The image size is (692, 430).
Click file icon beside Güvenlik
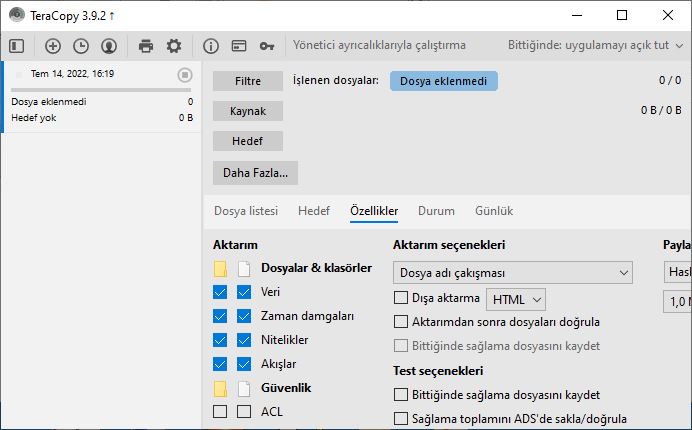(x=244, y=388)
